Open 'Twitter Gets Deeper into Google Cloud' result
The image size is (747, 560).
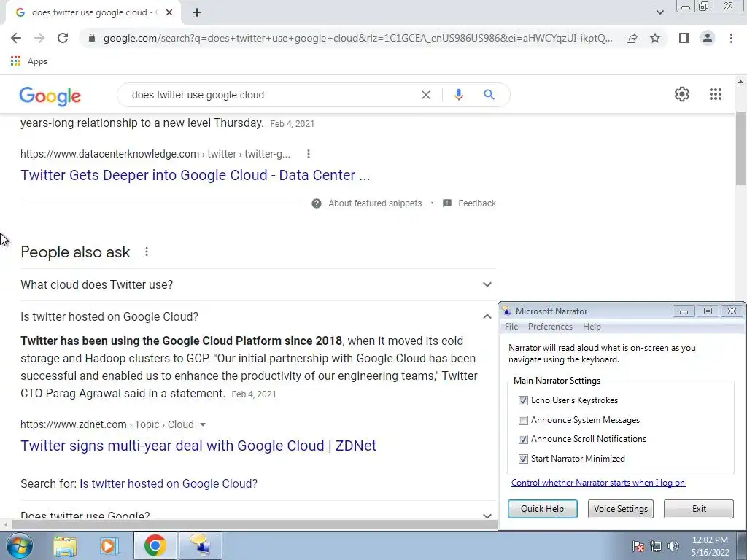[196, 175]
